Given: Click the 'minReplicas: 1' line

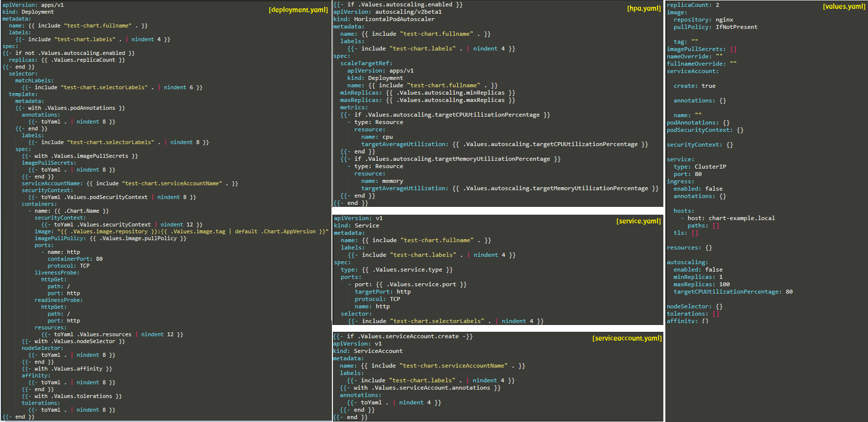Looking at the screenshot, I should [698, 277].
